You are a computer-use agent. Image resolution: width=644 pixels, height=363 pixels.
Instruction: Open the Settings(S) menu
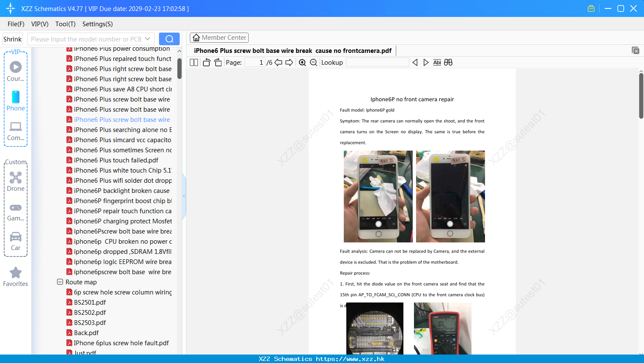98,24
